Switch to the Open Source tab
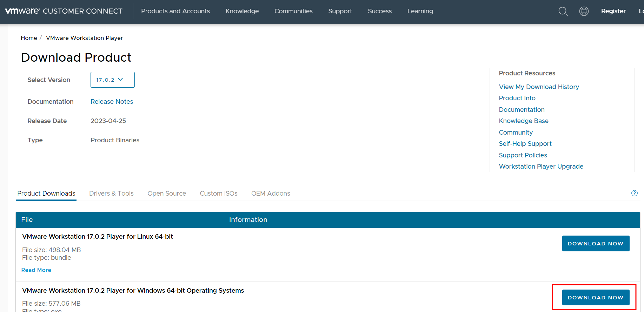644x312 pixels. point(167,194)
